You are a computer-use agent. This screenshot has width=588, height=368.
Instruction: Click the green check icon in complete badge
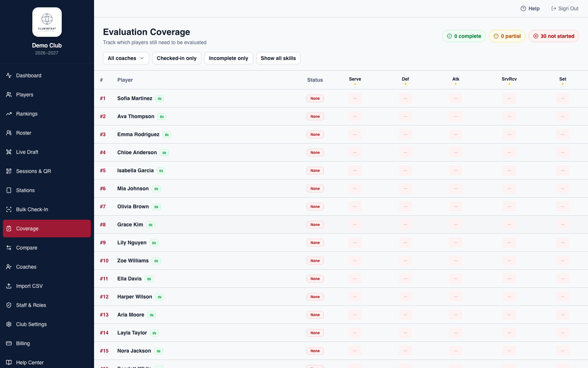click(449, 36)
